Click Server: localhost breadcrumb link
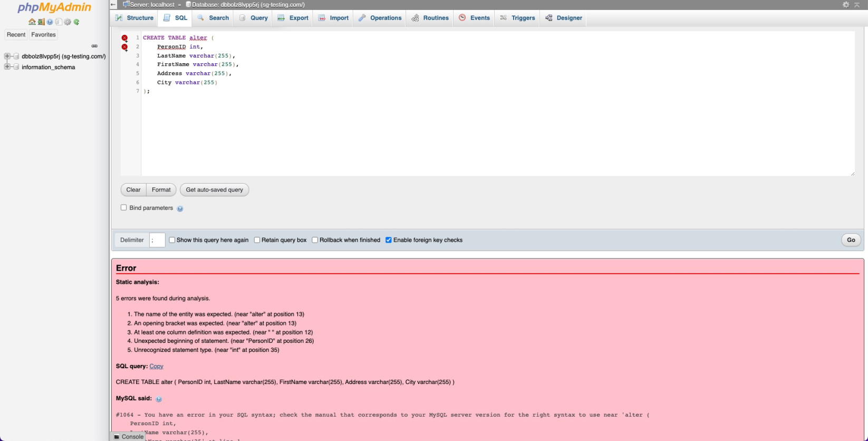The image size is (868, 441). 152,5
